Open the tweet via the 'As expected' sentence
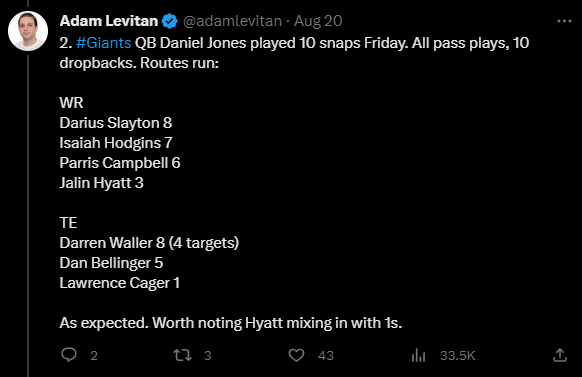The image size is (582, 377). 230,323
